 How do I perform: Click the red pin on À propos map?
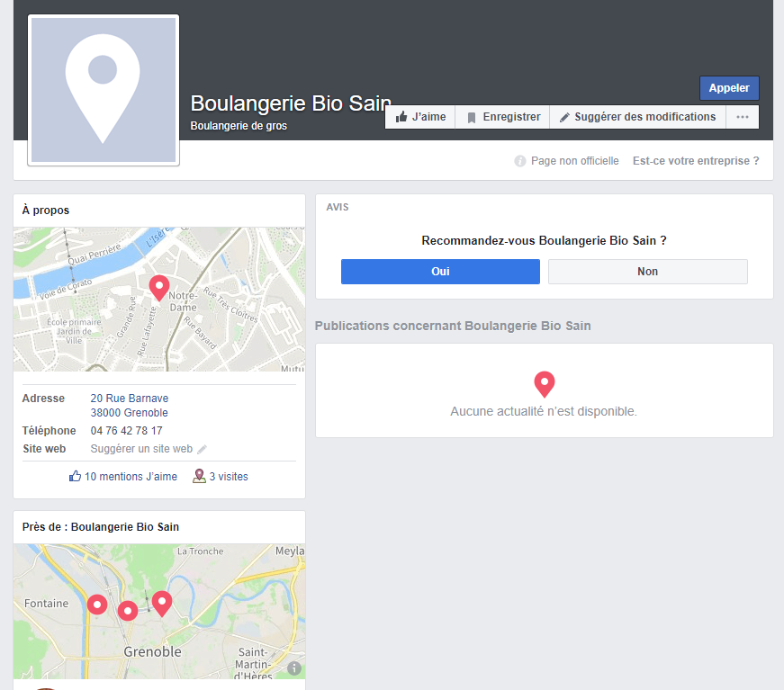coord(159,288)
